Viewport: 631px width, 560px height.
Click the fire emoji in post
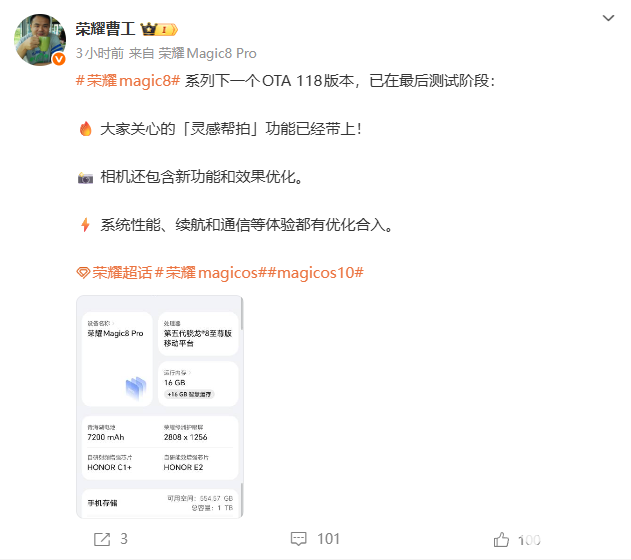click(x=85, y=129)
